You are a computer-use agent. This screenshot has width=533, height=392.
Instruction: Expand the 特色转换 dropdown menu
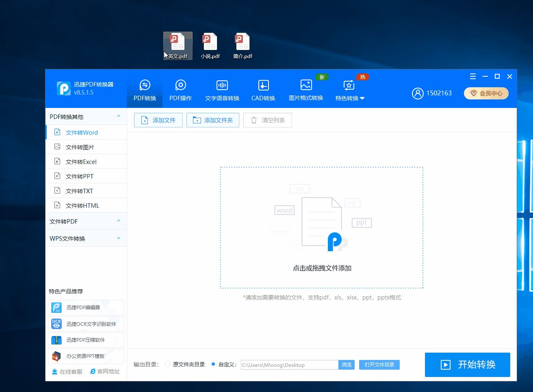click(350, 90)
